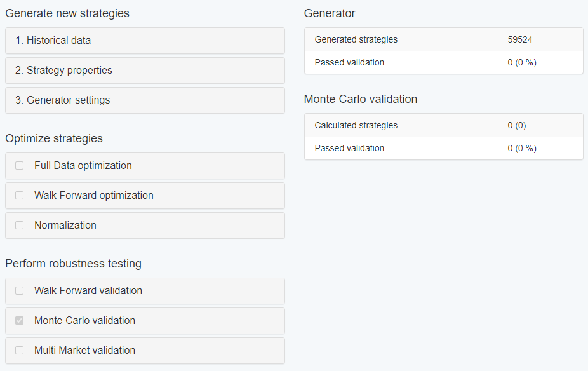This screenshot has width=588, height=371.
Task: Check the Normalization checkbox
Action: click(x=20, y=225)
